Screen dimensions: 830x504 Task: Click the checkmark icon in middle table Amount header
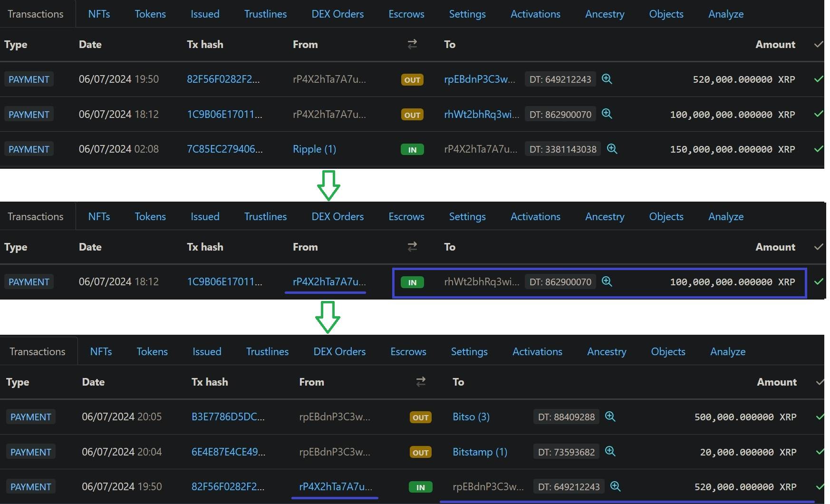[x=819, y=247]
